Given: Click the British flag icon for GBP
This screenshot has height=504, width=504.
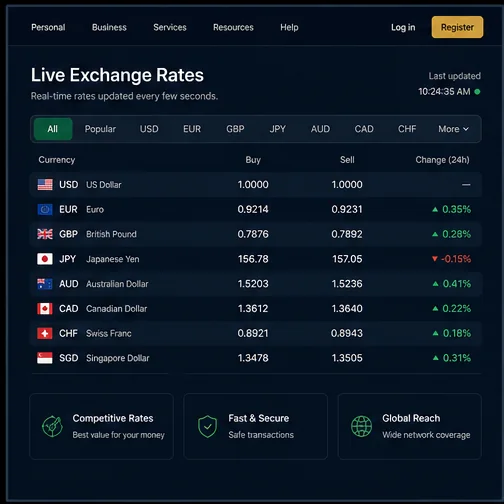Looking at the screenshot, I should 45,234.
